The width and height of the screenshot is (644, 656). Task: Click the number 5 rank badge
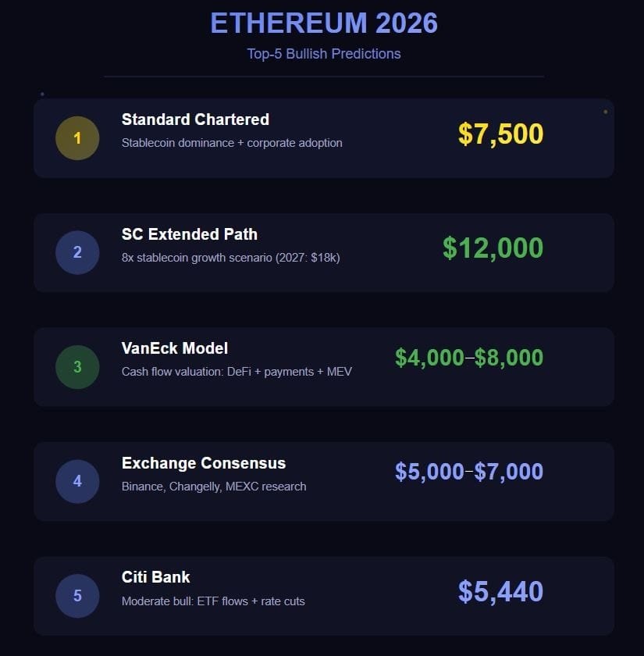coord(77,596)
